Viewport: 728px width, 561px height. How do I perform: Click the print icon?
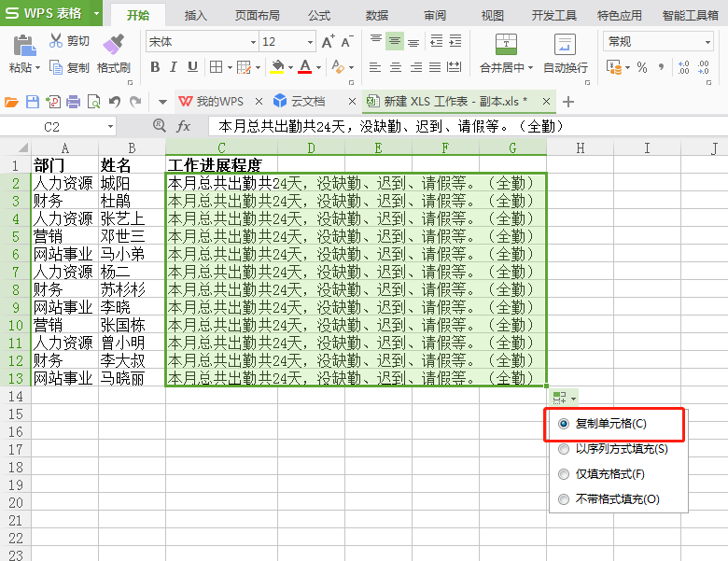click(73, 102)
